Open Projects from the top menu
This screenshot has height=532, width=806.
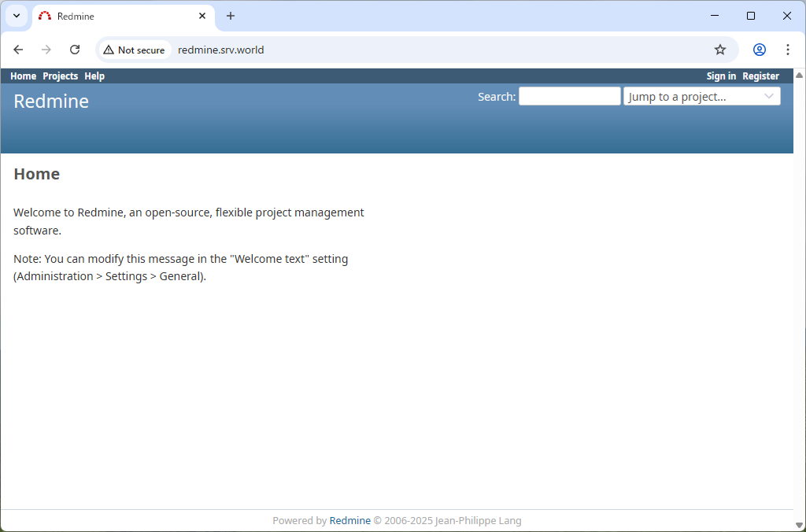coord(60,76)
